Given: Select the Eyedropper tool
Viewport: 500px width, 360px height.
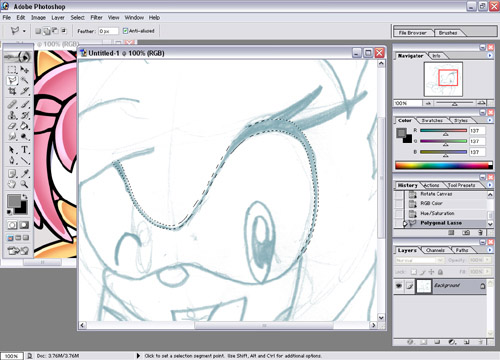Looking at the screenshot, I should [25, 173].
